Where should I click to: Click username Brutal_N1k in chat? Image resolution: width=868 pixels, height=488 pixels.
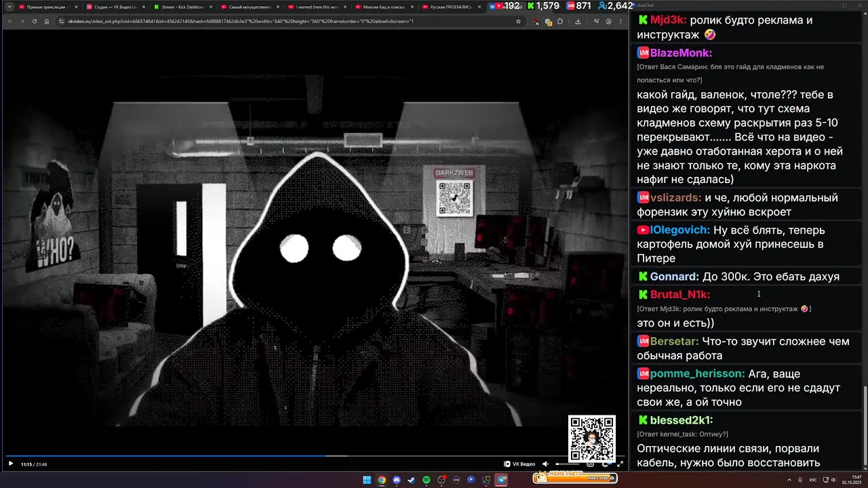(680, 295)
